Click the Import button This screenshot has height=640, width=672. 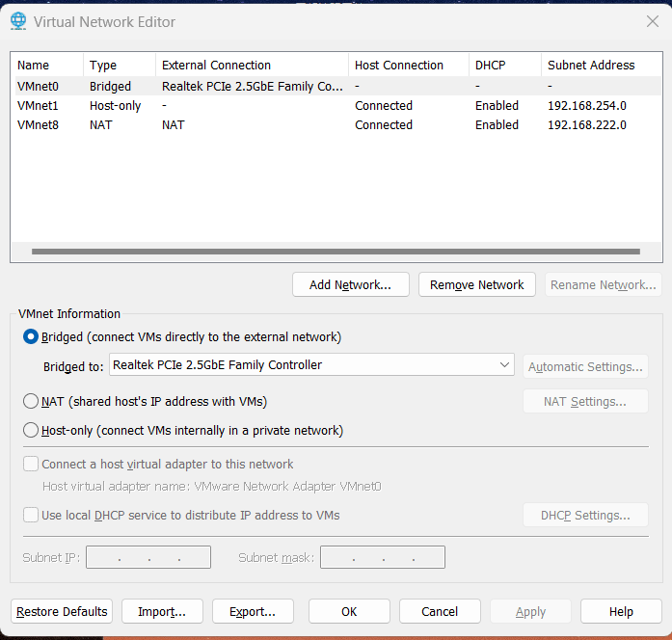[162, 611]
